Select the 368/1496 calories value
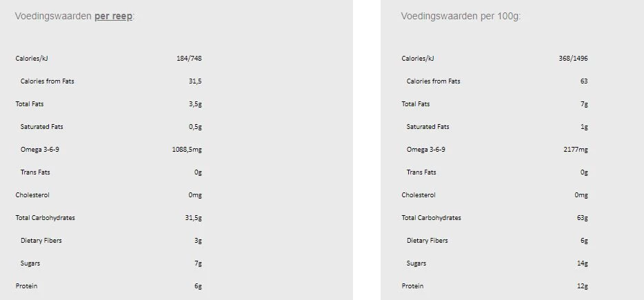 [x=573, y=59]
